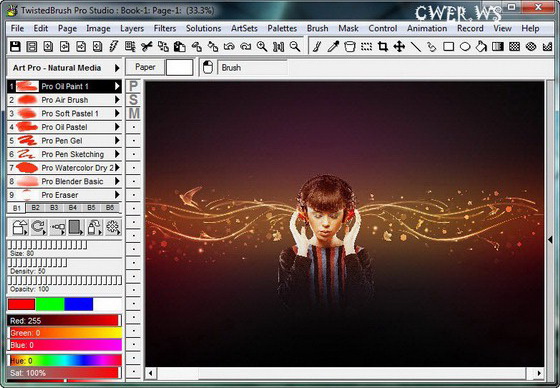Open the Layers menu
Image resolution: width=560 pixels, height=388 pixels.
point(132,28)
